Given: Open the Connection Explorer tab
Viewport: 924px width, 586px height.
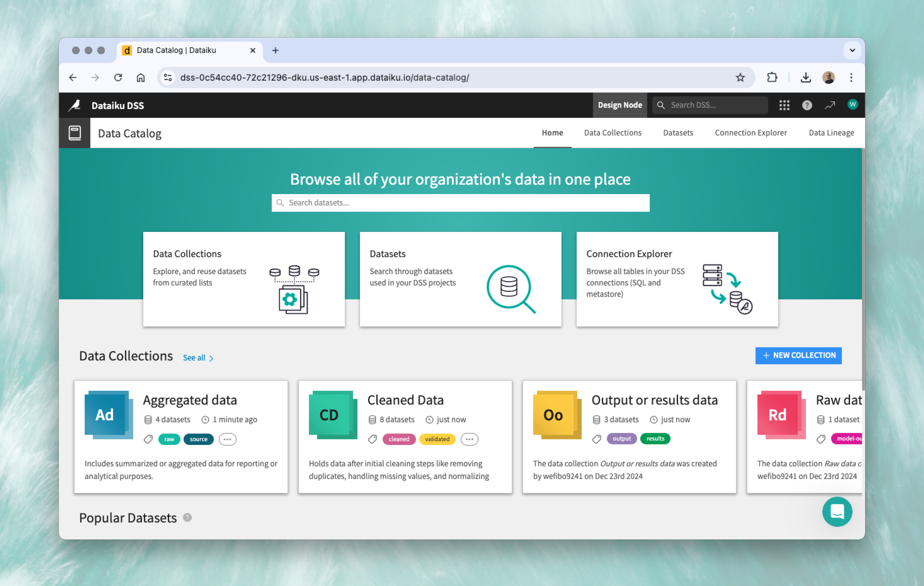Looking at the screenshot, I should (751, 133).
